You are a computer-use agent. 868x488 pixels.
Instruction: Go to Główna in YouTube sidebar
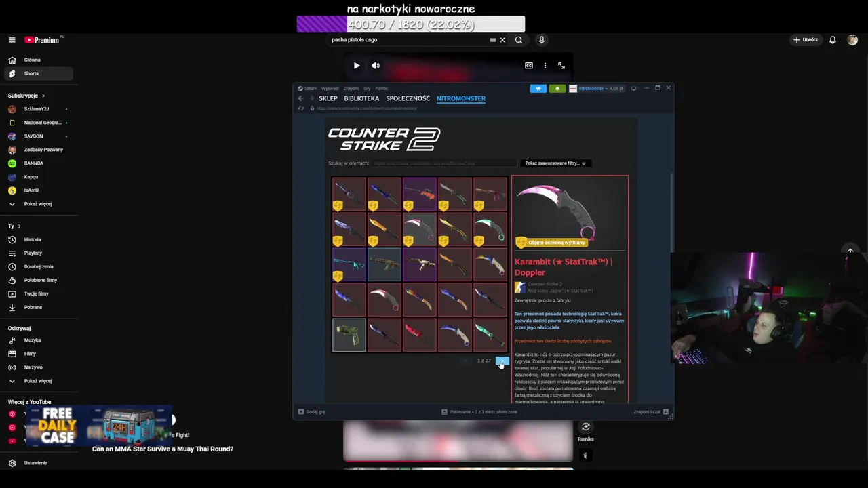click(39, 60)
